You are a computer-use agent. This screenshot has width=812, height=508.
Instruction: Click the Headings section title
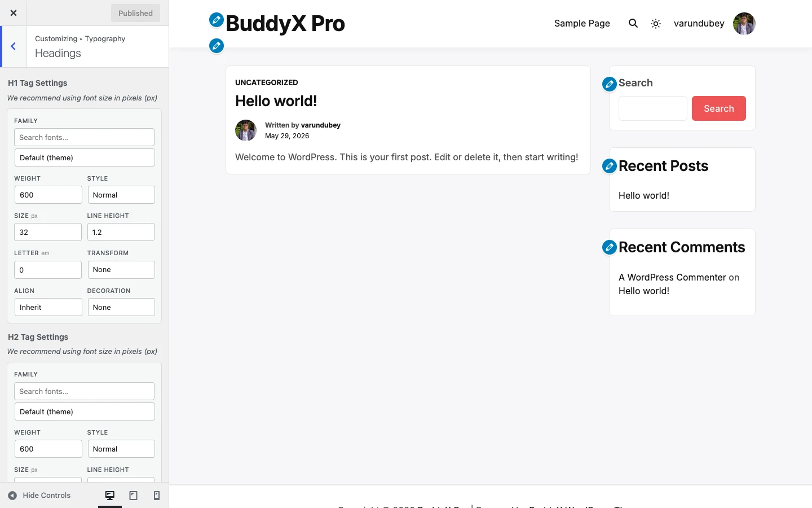(x=58, y=53)
